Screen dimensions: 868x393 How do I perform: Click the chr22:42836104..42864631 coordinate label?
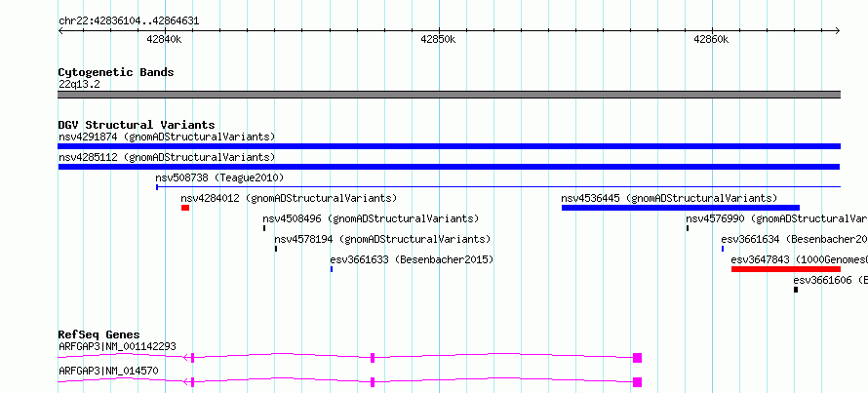129,21
